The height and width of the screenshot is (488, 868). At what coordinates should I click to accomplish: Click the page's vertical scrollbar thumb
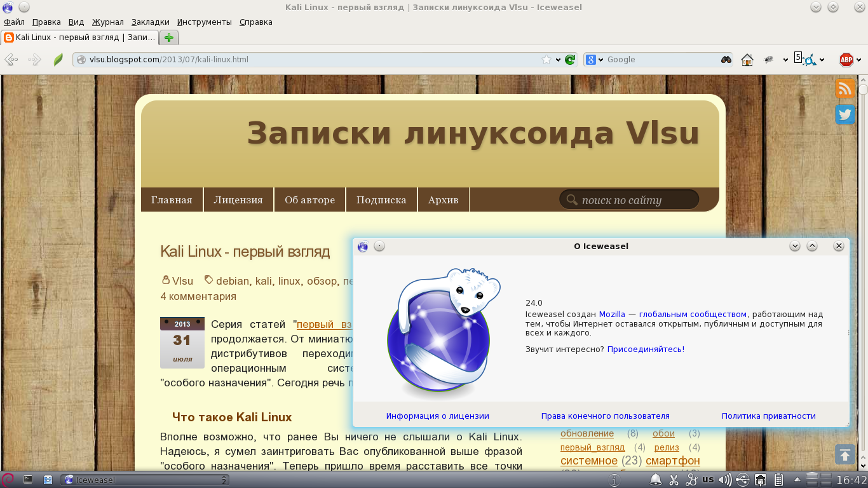(863, 90)
